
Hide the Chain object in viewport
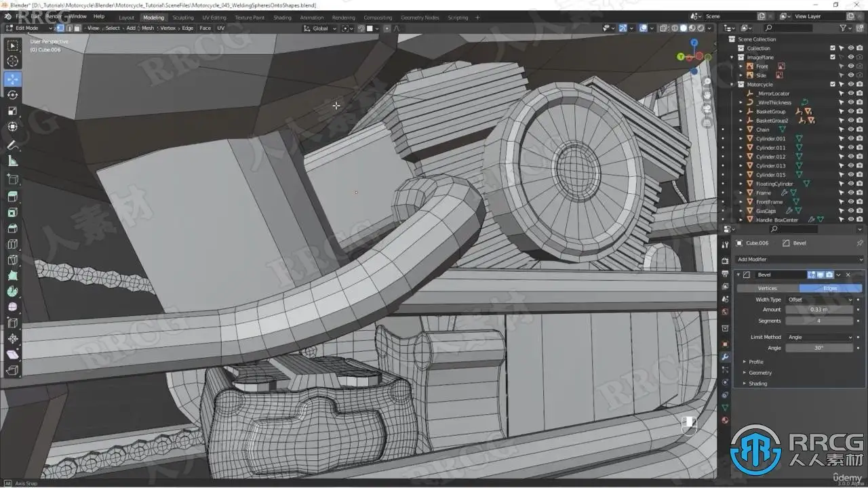(851, 129)
